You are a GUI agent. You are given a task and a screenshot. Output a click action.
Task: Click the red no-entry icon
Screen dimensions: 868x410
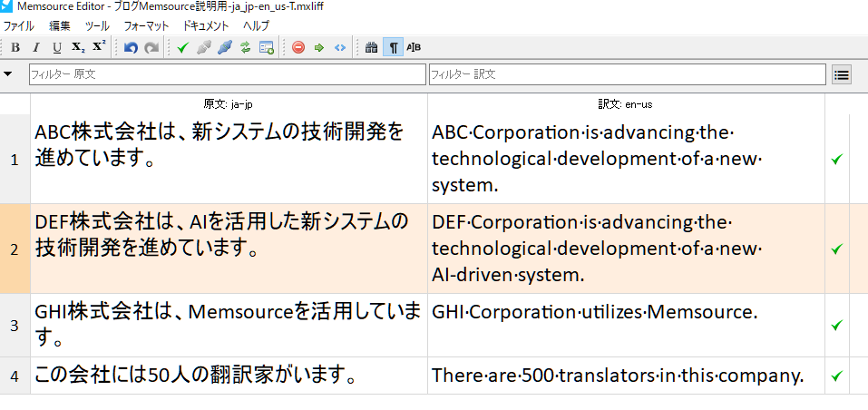pos(298,47)
